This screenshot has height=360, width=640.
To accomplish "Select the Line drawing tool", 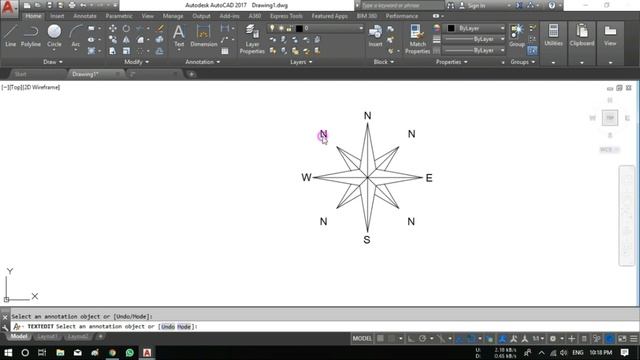I will point(10,35).
